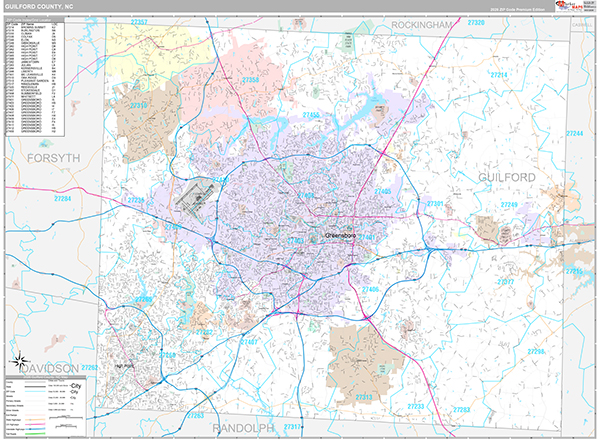Click the pink US Highways legend swatch
600x442 pixels.
(35, 424)
